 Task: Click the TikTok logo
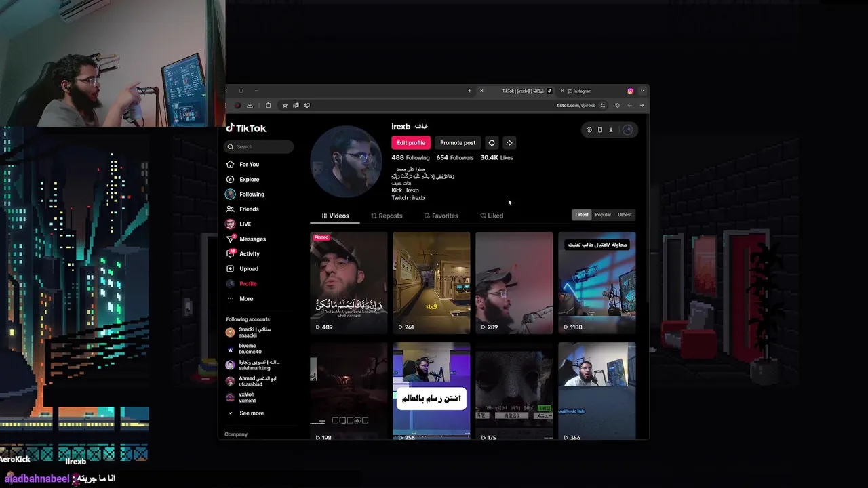click(x=246, y=128)
